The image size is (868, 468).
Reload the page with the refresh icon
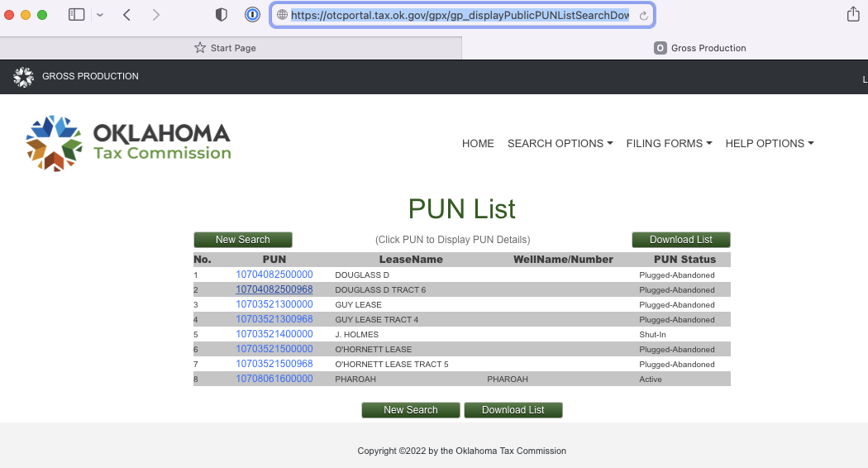point(642,16)
